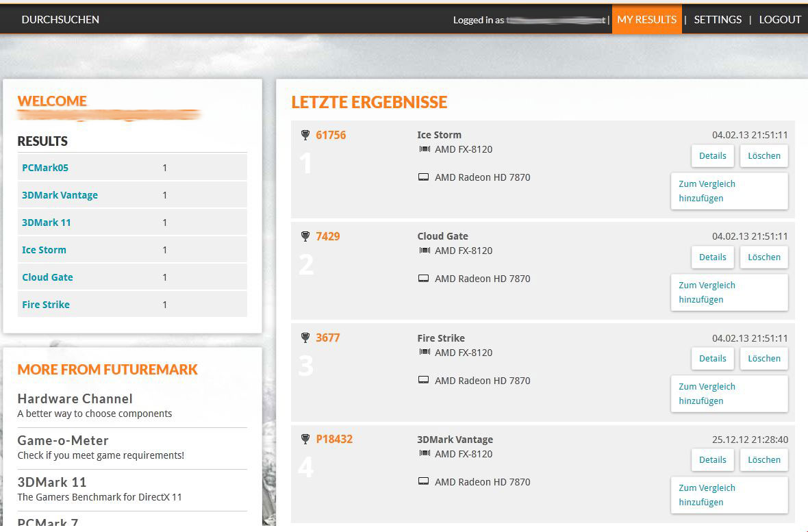Open the score 61756 link

pyautogui.click(x=331, y=135)
